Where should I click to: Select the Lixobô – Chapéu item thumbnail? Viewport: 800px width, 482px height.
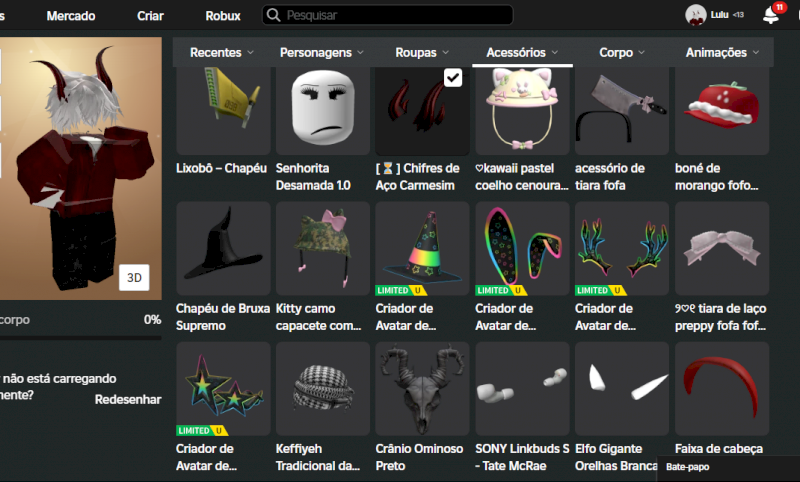pyautogui.click(x=223, y=110)
